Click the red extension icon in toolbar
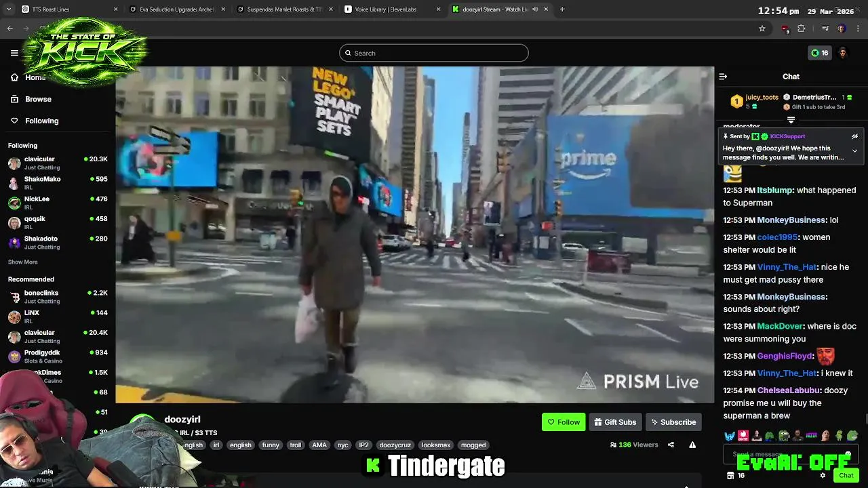This screenshot has height=488, width=868. 785,28
